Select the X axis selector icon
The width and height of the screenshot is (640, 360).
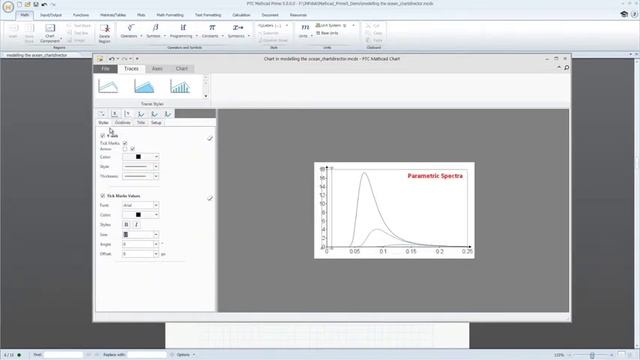pos(115,114)
